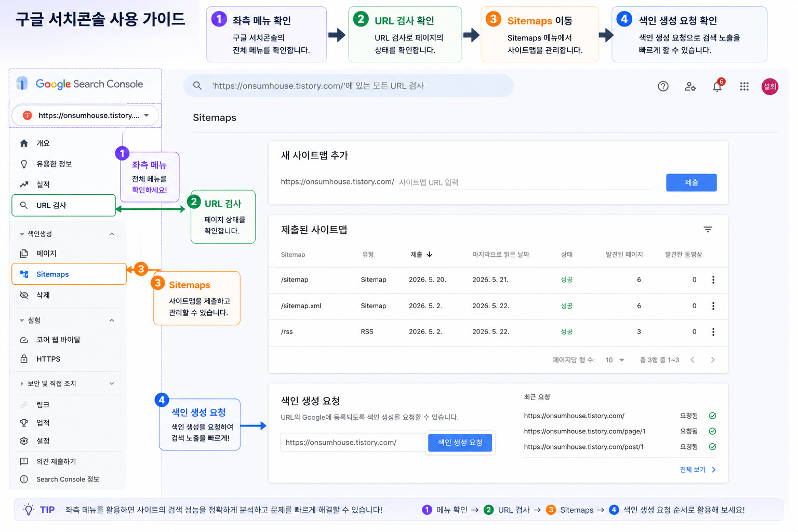Click the info icon beside Search Console 정보
The height and width of the screenshot is (532, 798).
click(24, 479)
